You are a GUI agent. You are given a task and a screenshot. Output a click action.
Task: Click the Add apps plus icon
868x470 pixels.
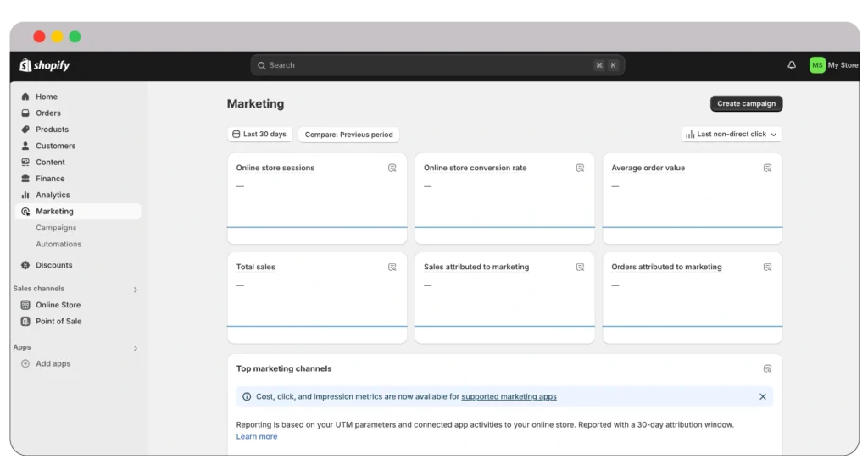25,363
